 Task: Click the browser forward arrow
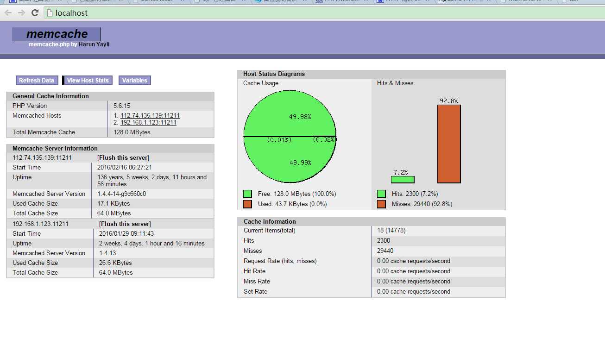tap(21, 13)
